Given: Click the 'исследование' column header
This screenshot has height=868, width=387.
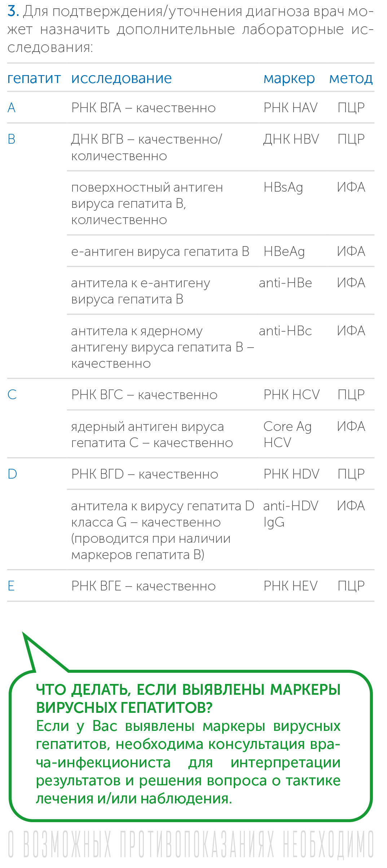Looking at the screenshot, I should point(121,78).
